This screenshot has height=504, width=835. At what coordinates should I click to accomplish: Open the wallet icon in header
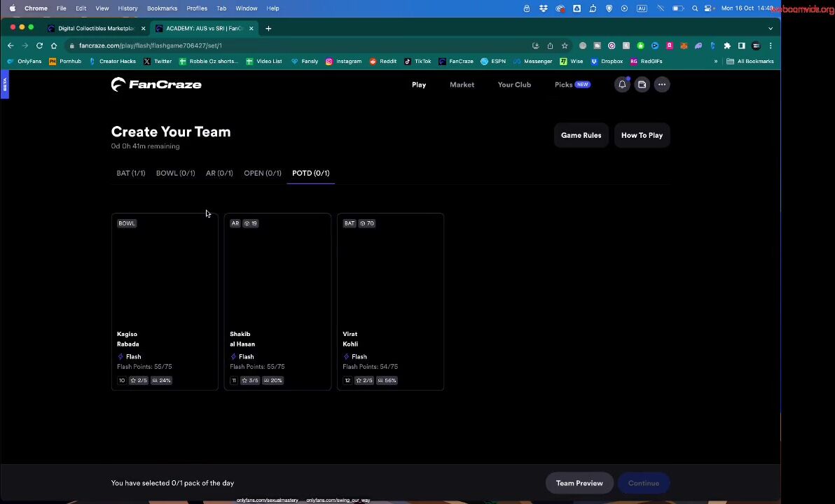(642, 85)
